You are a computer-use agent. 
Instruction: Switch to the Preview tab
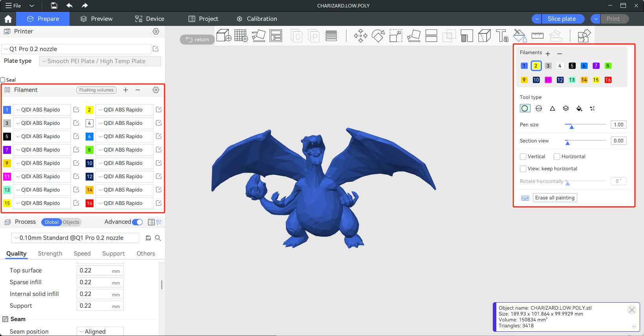(97, 19)
